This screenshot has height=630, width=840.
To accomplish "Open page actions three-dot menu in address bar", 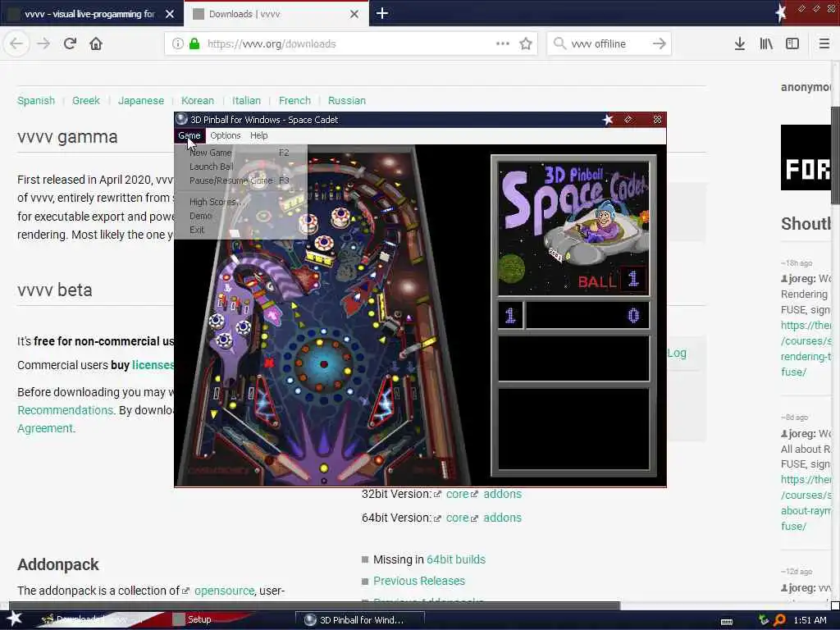I will click(503, 43).
